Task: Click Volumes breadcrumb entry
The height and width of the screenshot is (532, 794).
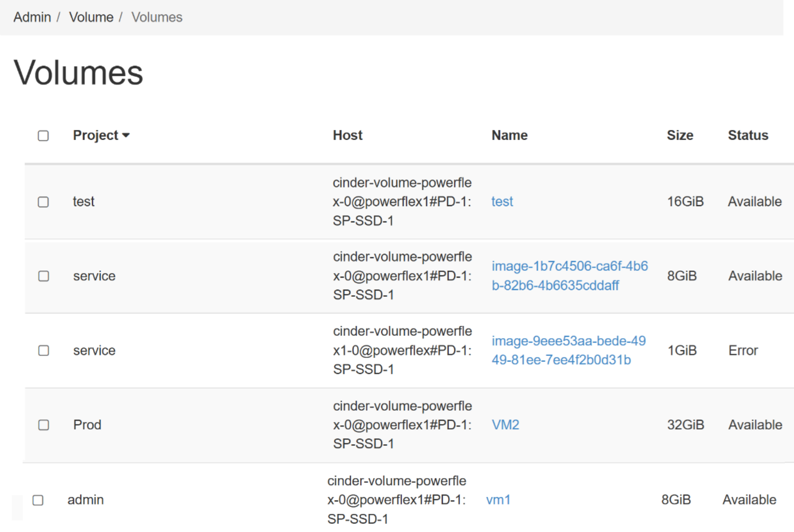Action: [x=157, y=17]
